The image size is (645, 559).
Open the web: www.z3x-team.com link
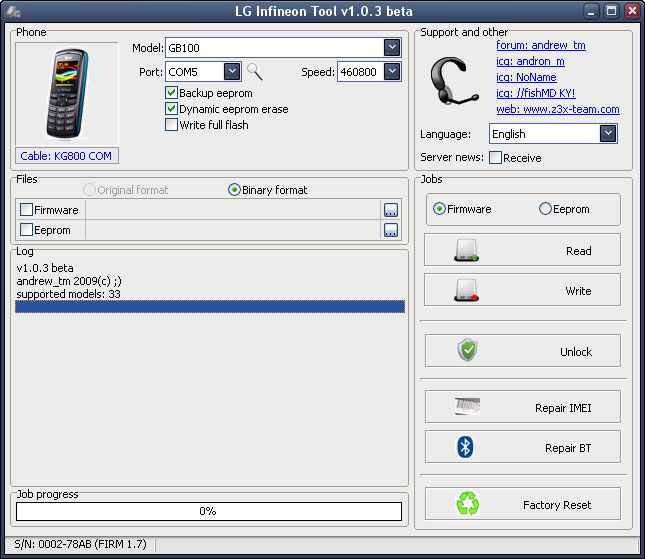[558, 109]
